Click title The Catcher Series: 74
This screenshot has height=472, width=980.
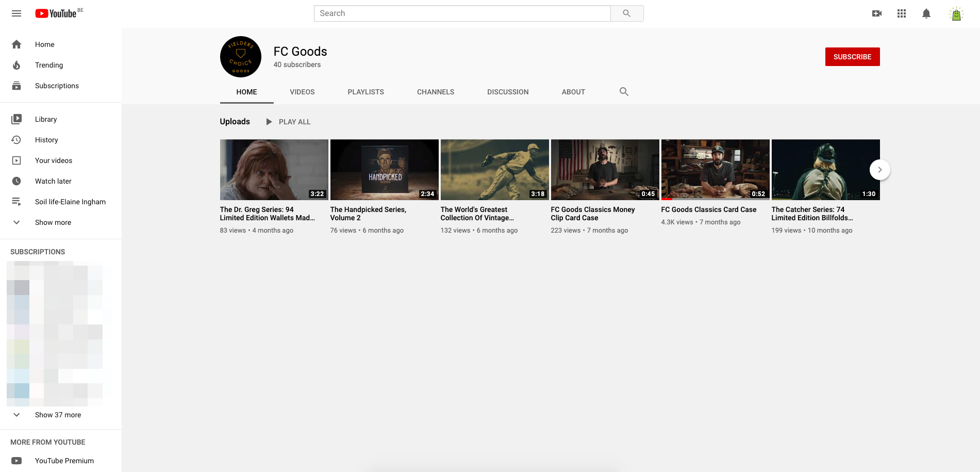click(812, 214)
